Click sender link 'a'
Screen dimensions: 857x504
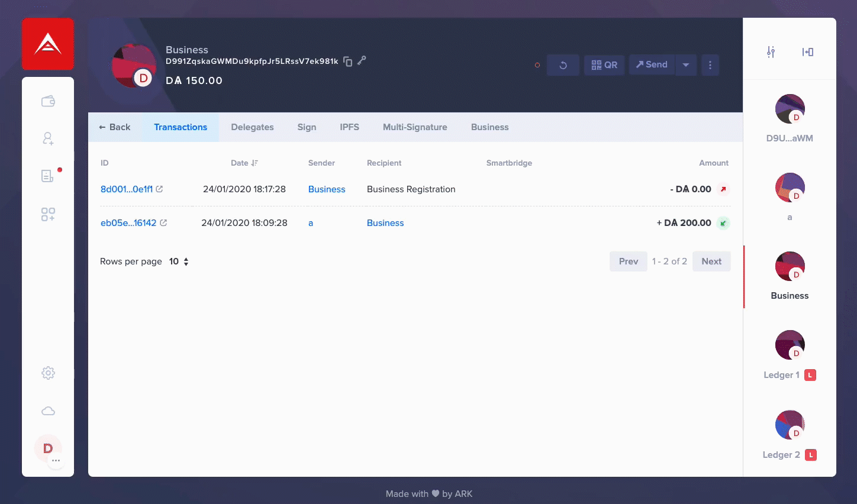coord(311,223)
